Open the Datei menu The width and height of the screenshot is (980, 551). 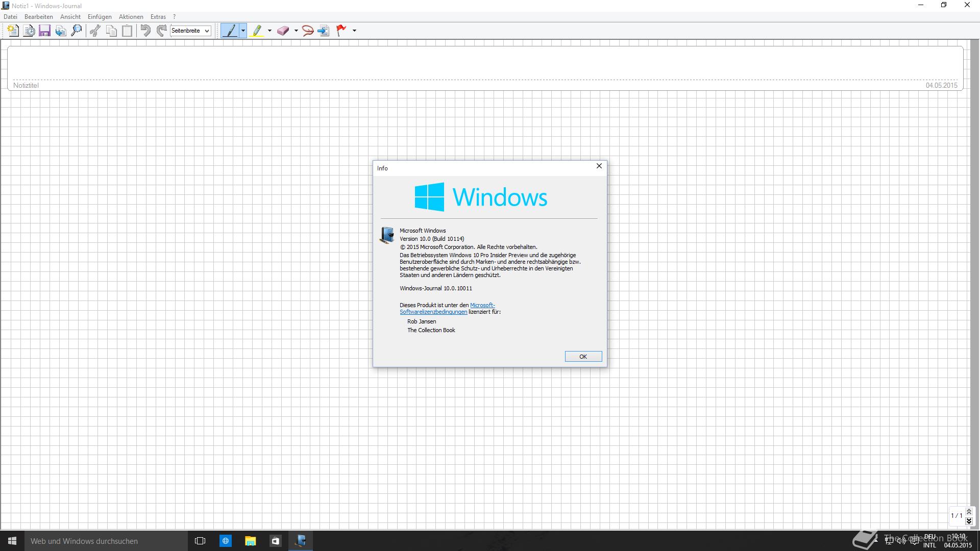[10, 17]
